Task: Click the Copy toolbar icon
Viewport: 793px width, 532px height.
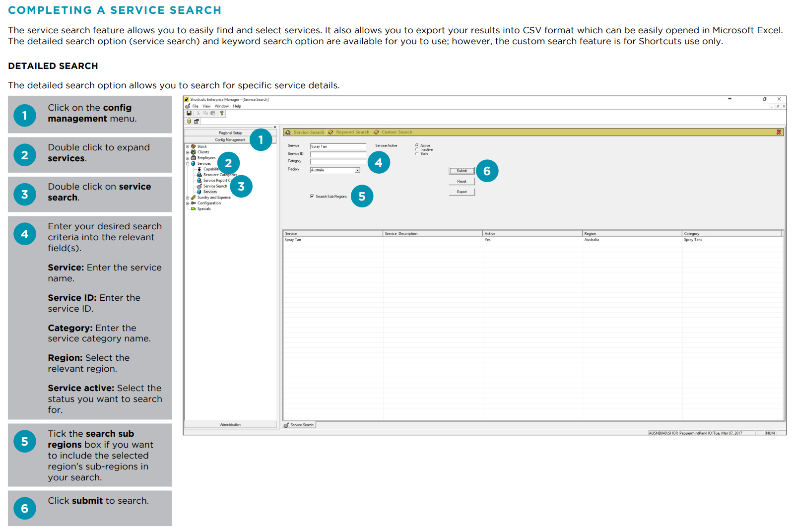Action: coord(205,113)
